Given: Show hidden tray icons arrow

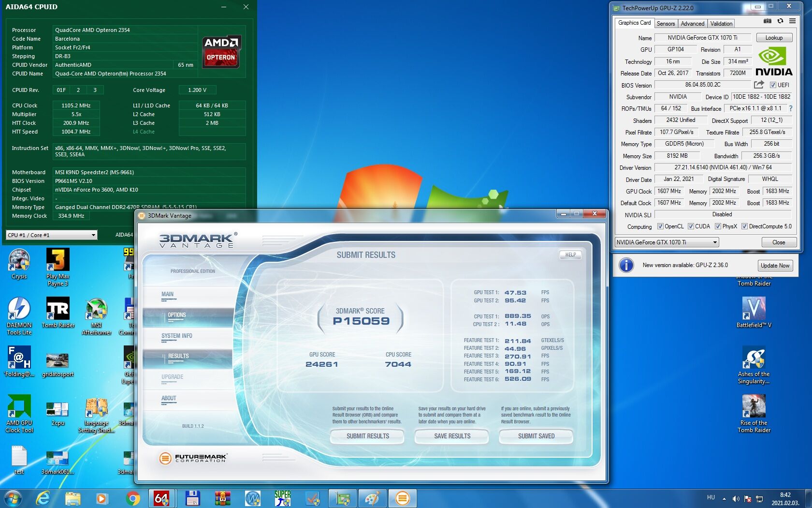Looking at the screenshot, I should [x=724, y=499].
